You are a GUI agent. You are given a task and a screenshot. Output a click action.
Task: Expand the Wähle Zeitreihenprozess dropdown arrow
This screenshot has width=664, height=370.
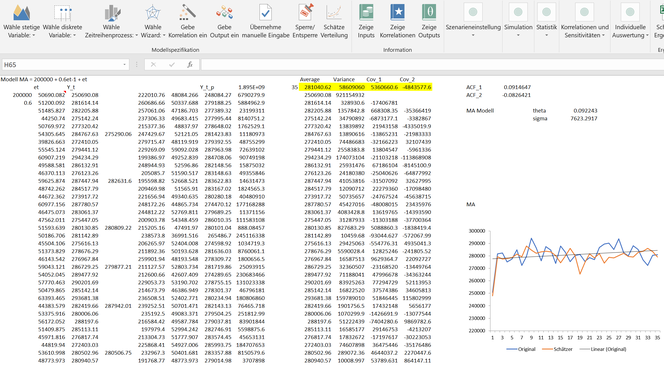pyautogui.click(x=136, y=36)
